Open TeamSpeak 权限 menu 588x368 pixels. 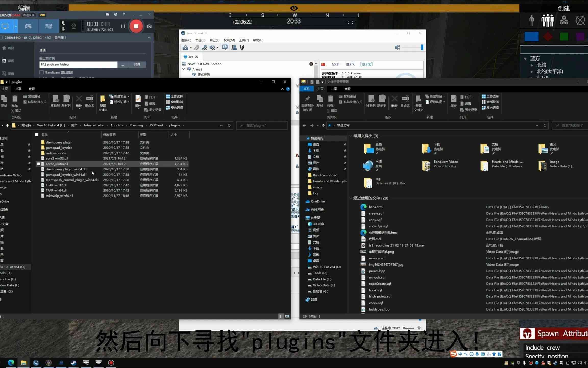[x=229, y=40]
